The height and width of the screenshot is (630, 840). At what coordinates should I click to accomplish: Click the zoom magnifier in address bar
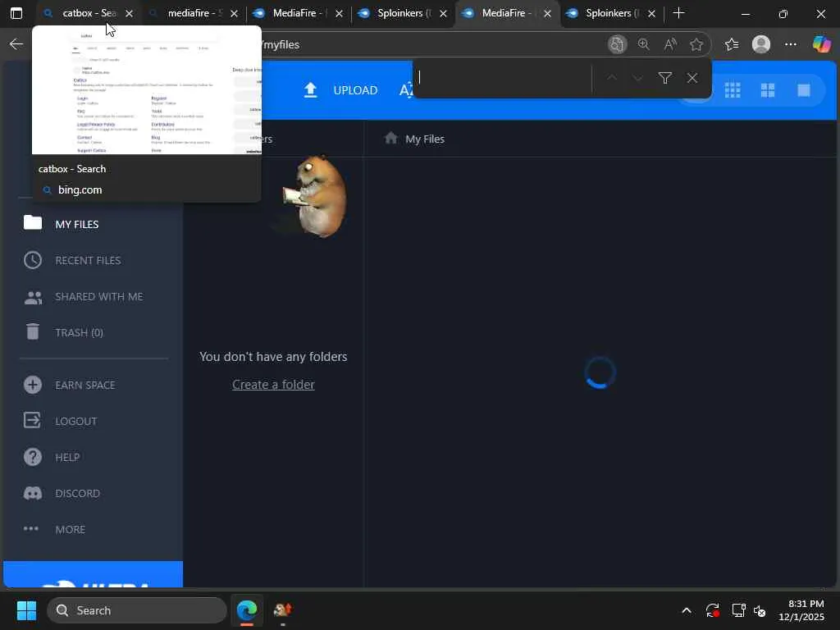click(643, 44)
